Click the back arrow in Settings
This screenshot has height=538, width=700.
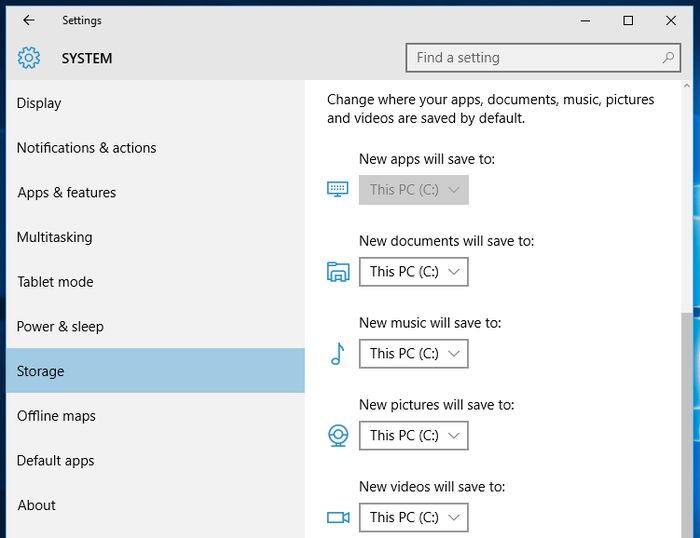click(29, 20)
